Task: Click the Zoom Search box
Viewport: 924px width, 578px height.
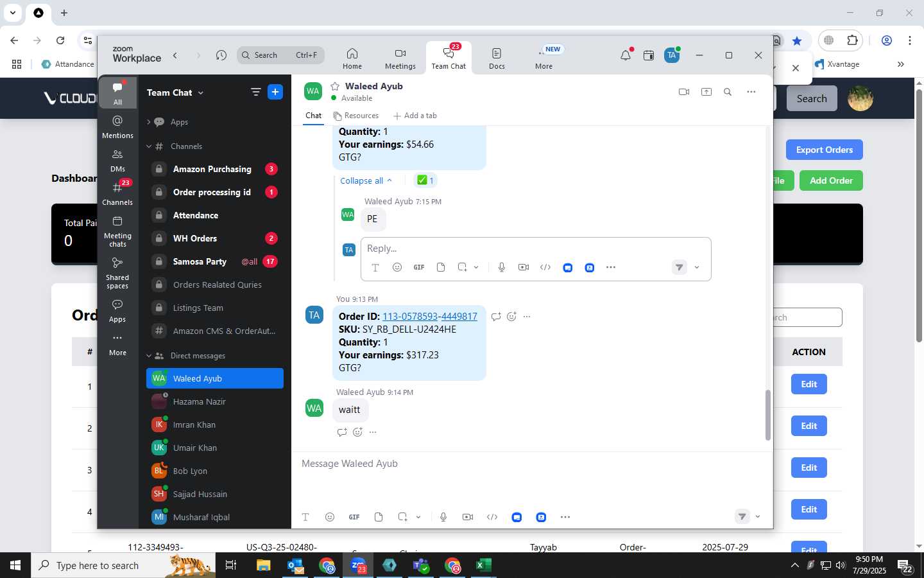Action: (x=281, y=55)
